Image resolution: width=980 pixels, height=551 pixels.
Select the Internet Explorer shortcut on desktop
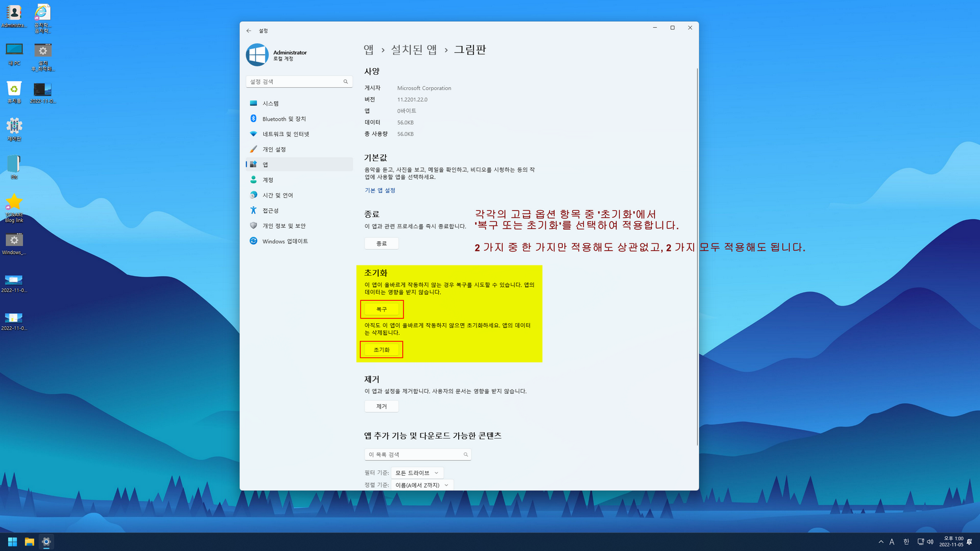click(42, 19)
